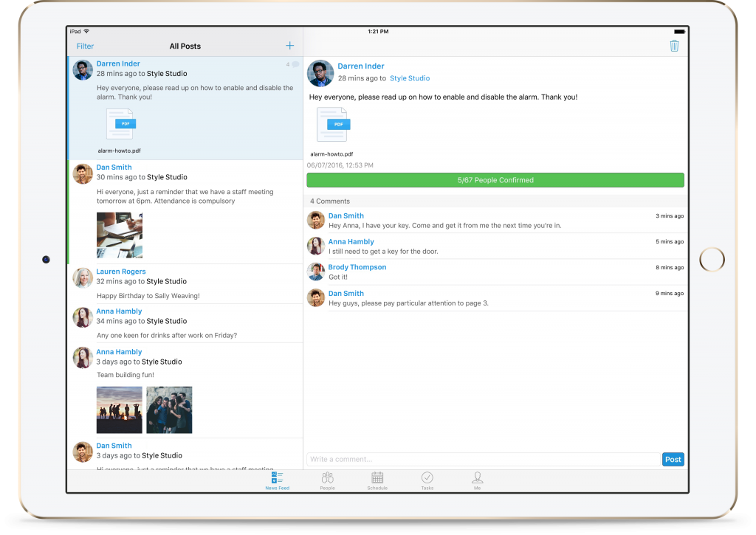Tap Lauren Rogers' profile picture
The width and height of the screenshot is (756, 535).
(83, 277)
